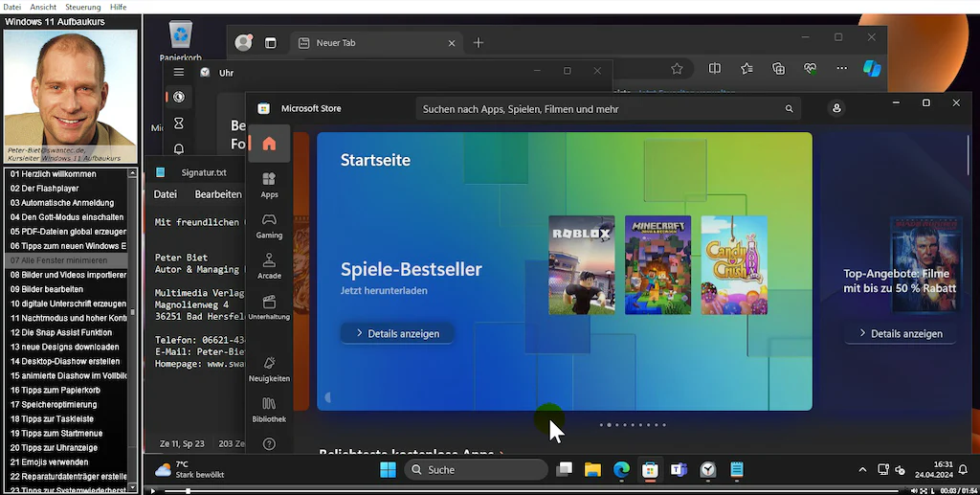
Task: Open the Candy Crush game thumbnail
Action: click(x=734, y=265)
